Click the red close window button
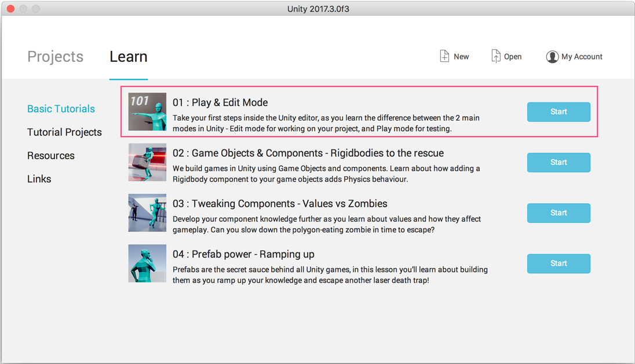This screenshot has width=635, height=364. point(10,9)
